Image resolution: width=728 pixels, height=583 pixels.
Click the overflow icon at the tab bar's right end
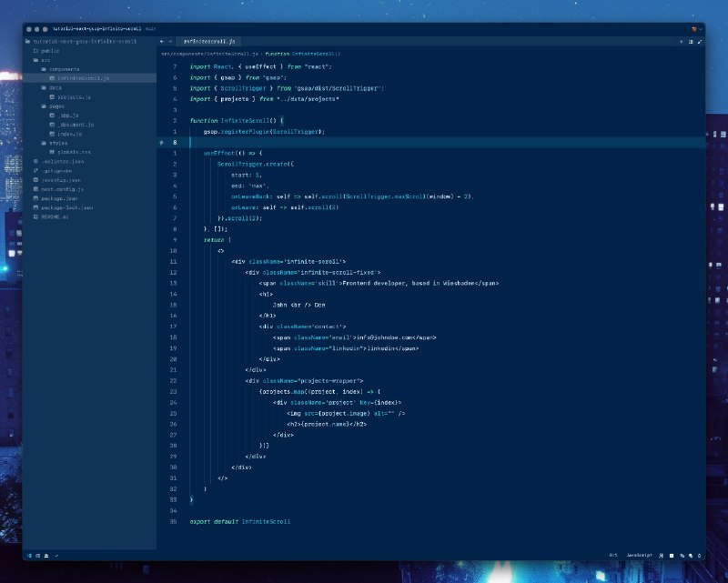[699, 42]
